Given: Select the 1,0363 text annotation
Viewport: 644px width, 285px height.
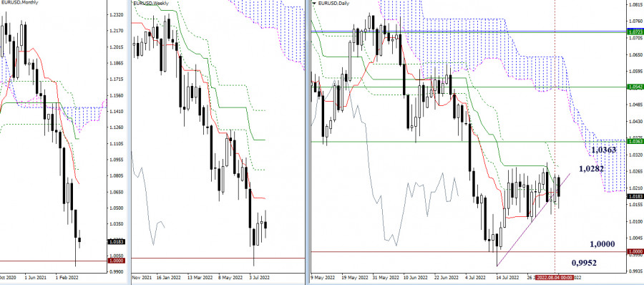Looking at the screenshot, I should pyautogui.click(x=604, y=150).
